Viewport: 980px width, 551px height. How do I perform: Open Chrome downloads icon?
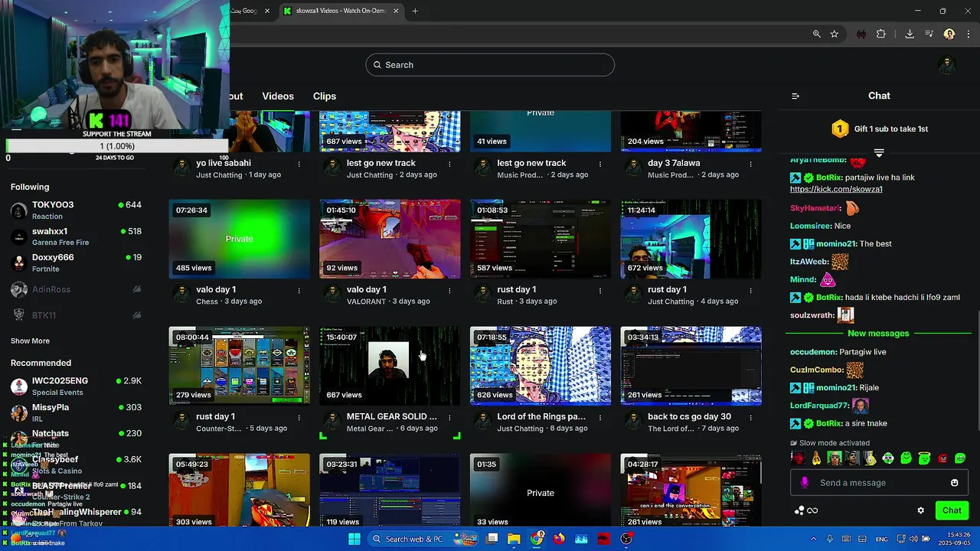[x=910, y=34]
